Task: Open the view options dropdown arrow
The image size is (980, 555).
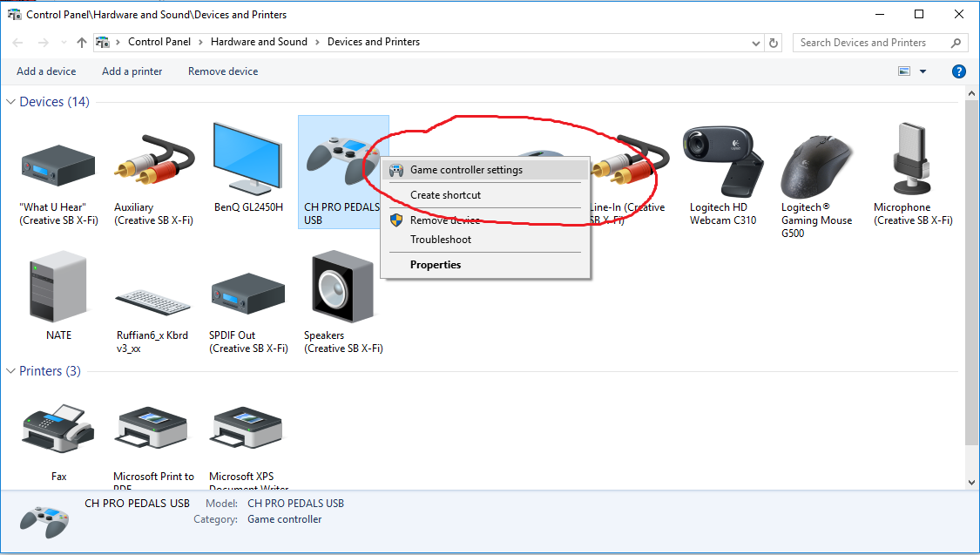Action: (923, 71)
